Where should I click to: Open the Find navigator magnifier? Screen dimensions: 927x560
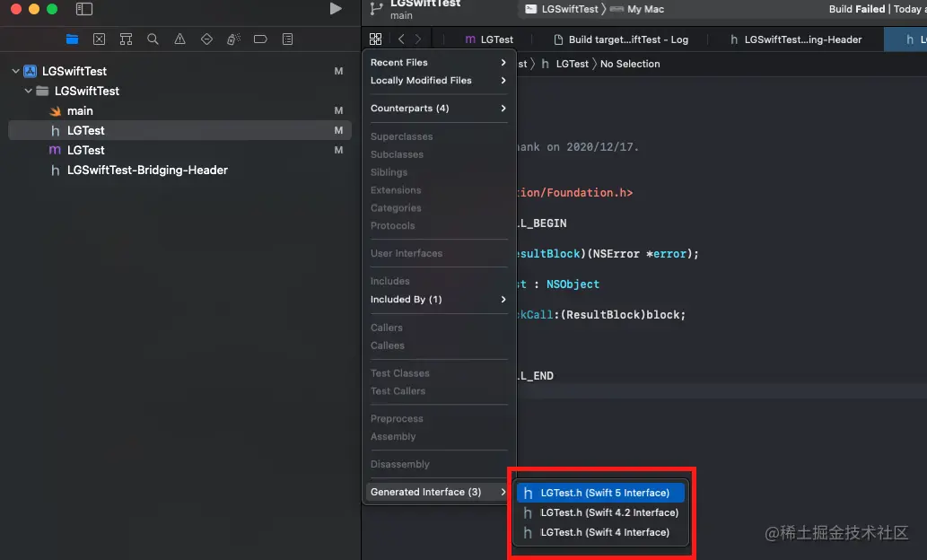tap(153, 39)
